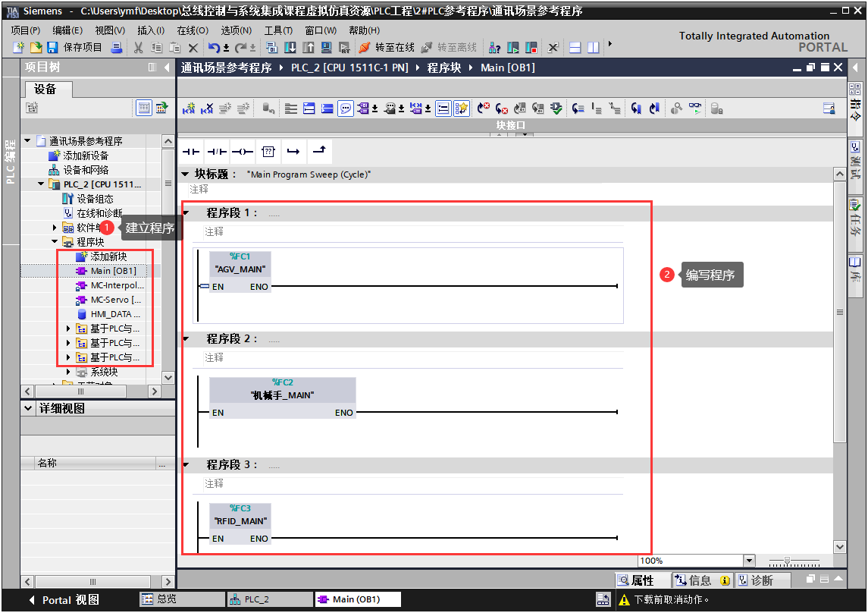This screenshot has height=613, width=868.
Task: Insert a normally closed contact
Action: (x=217, y=151)
